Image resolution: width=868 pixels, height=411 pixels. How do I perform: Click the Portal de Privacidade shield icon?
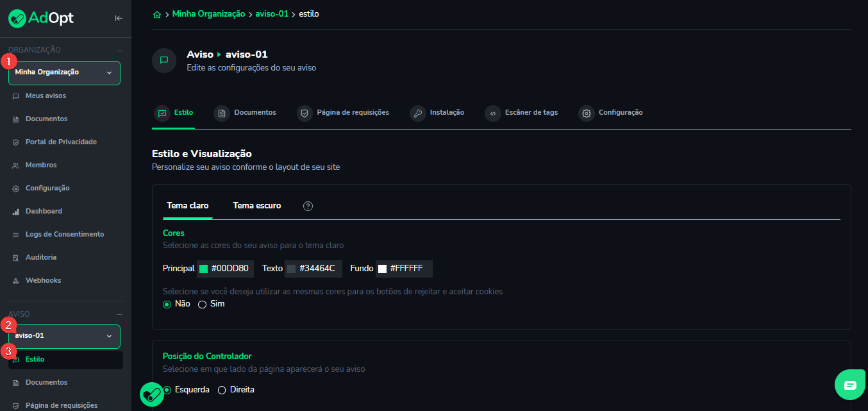pyautogui.click(x=15, y=142)
